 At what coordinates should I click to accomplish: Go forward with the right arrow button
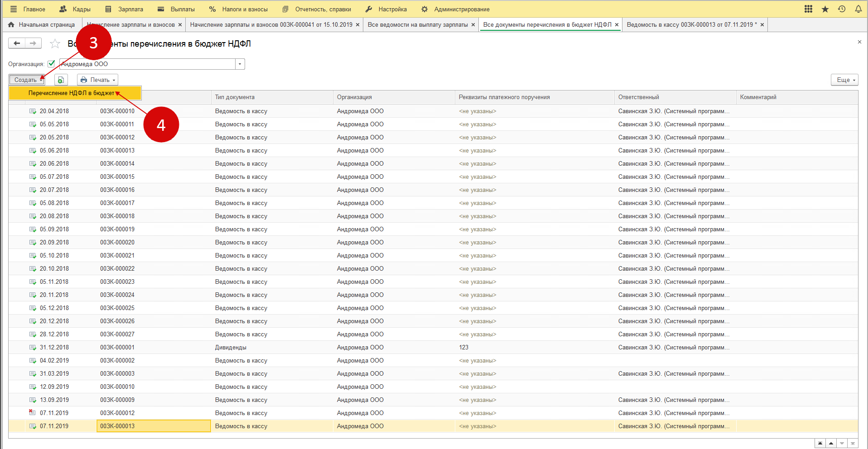click(x=33, y=43)
